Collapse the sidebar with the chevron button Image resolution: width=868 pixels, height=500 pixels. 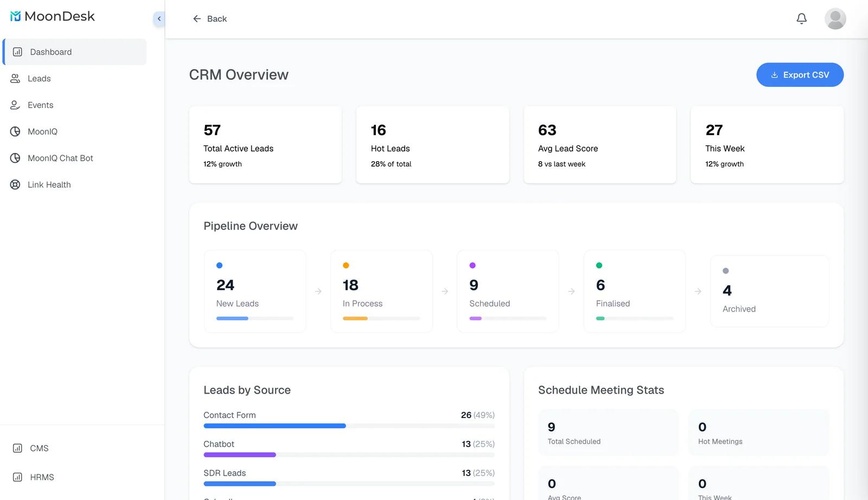point(159,19)
